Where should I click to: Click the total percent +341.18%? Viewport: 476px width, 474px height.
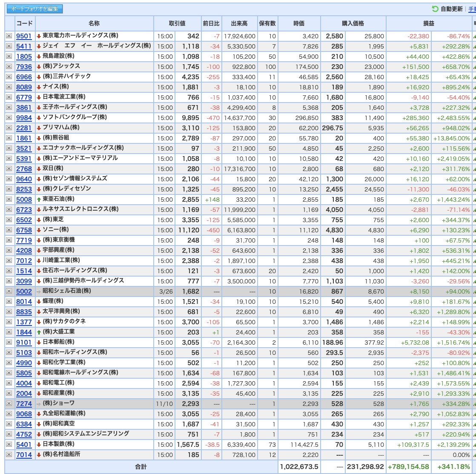pyautogui.click(x=453, y=467)
